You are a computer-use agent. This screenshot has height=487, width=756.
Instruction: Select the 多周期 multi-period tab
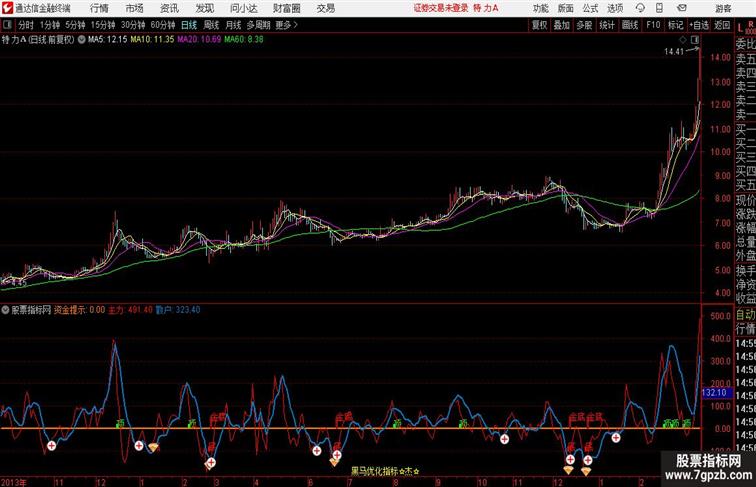pos(258,25)
